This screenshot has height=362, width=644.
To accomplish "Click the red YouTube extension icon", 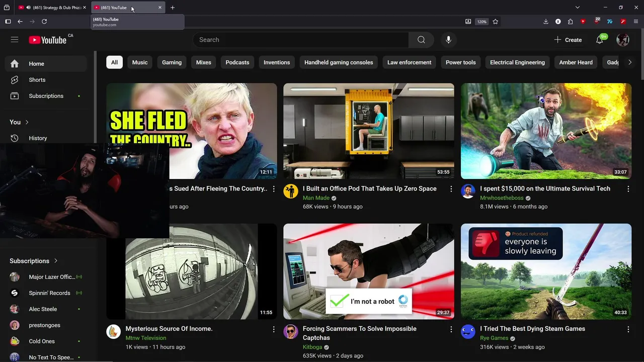I will tap(583, 22).
